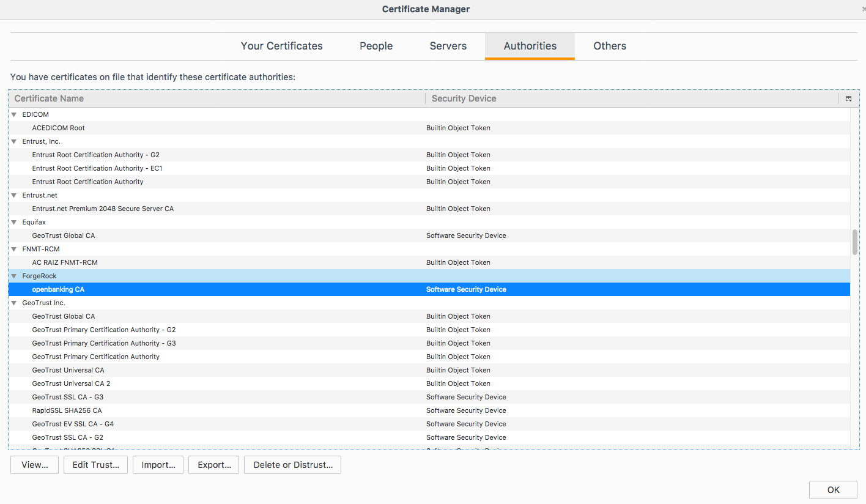Select GeoTrust Global CA under Equifax
The height and width of the screenshot is (504, 866).
(429, 235)
